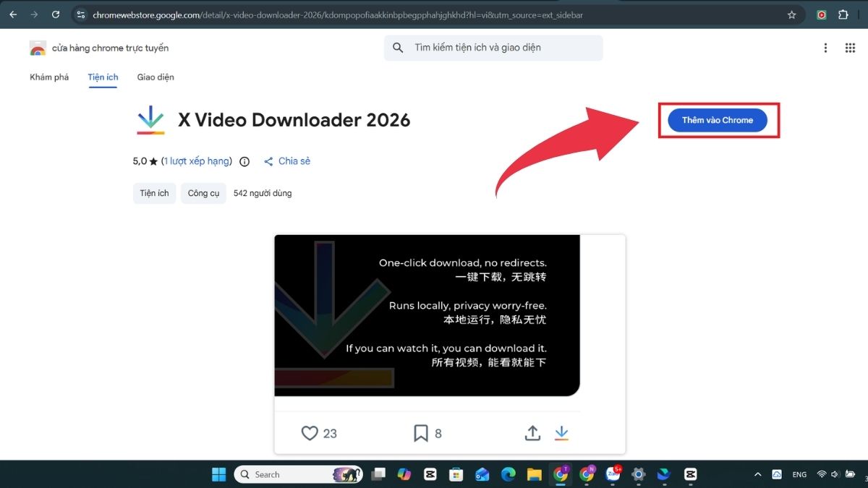Open the Google apps launcher grid
Viewport: 868px width, 488px height.
click(x=850, y=48)
